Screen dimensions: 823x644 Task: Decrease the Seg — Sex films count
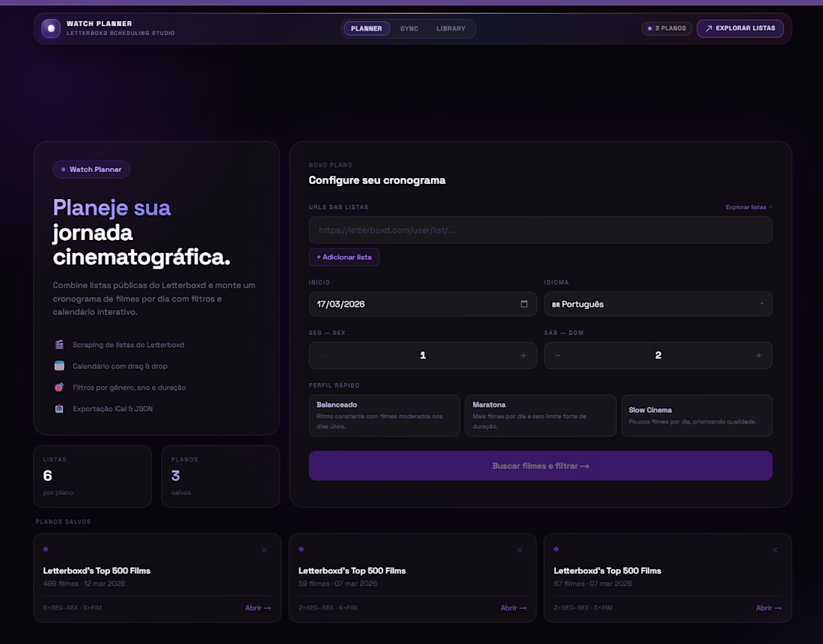click(x=322, y=356)
